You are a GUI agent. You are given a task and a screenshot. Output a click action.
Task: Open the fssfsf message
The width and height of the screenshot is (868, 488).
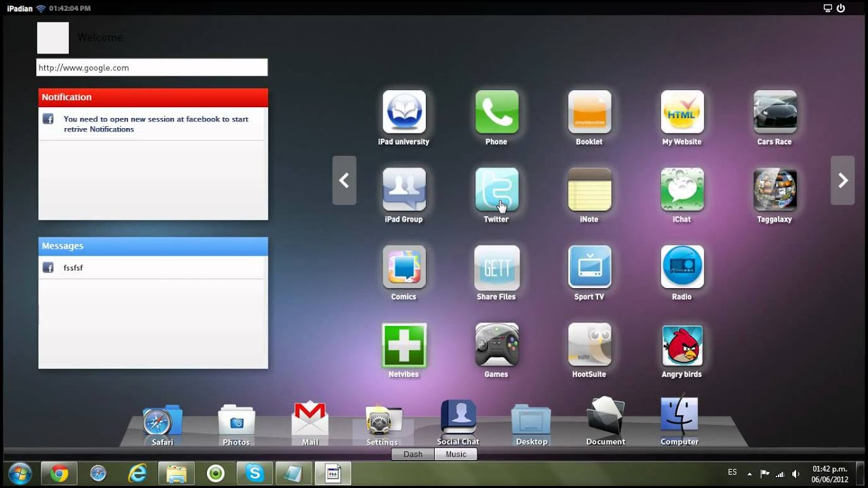[151, 268]
